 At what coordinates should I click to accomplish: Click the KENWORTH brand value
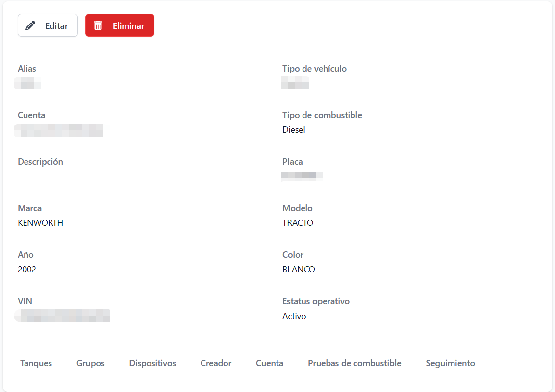(x=40, y=222)
